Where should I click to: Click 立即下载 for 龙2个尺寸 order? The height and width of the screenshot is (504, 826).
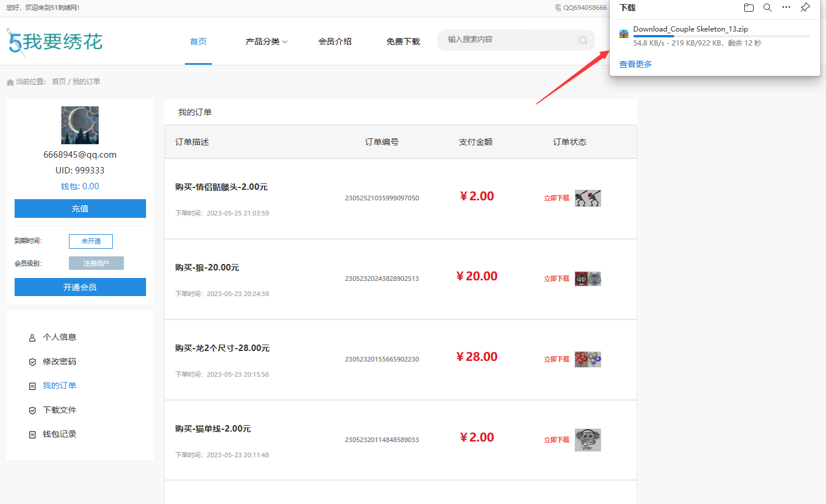(x=557, y=359)
